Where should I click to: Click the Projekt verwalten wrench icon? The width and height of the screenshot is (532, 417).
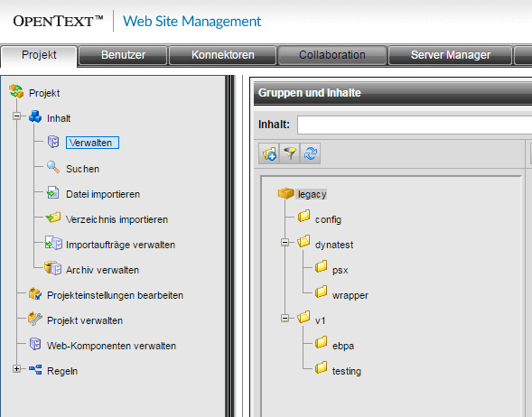point(35,319)
